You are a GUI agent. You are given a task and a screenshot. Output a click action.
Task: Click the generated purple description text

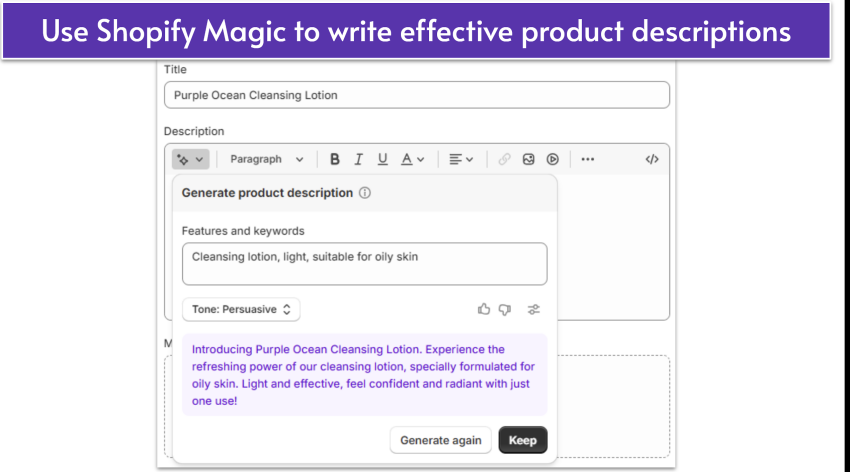[364, 375]
